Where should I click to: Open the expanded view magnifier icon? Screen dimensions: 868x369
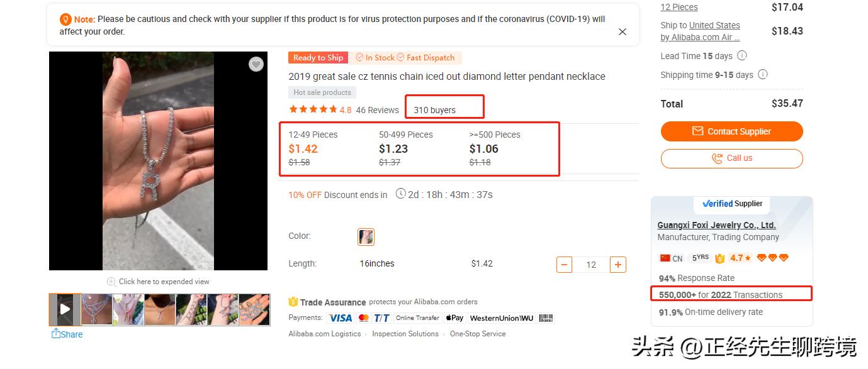pos(111,282)
